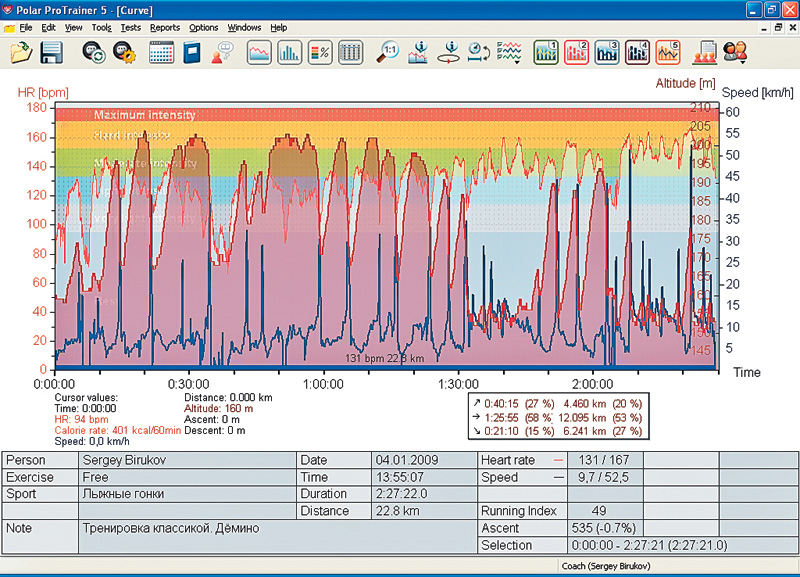Open the team report icon with document
The width and height of the screenshot is (800, 577).
point(705,53)
